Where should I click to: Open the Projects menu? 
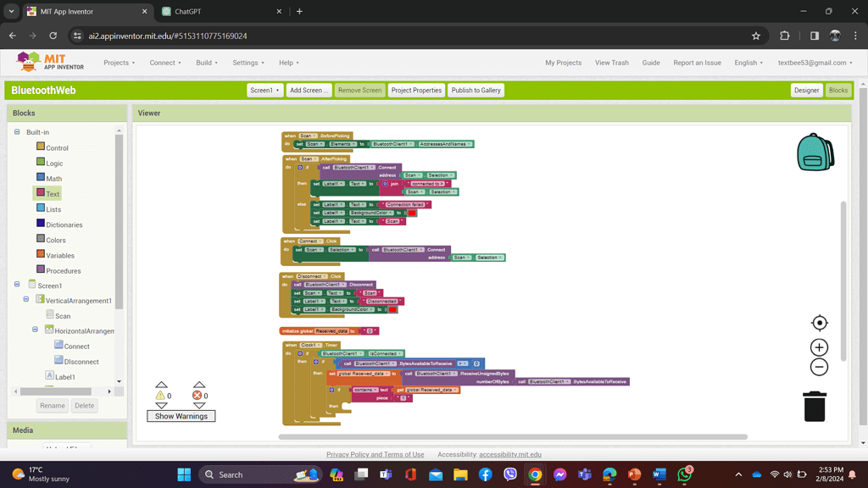tap(119, 63)
